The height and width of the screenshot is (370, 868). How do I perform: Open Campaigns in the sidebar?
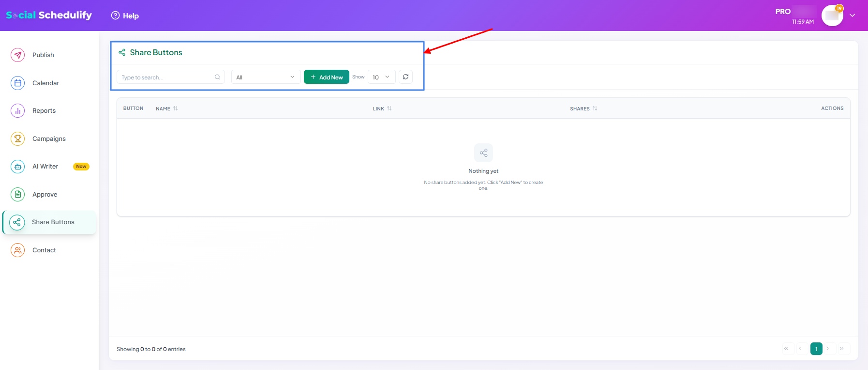[49, 139]
